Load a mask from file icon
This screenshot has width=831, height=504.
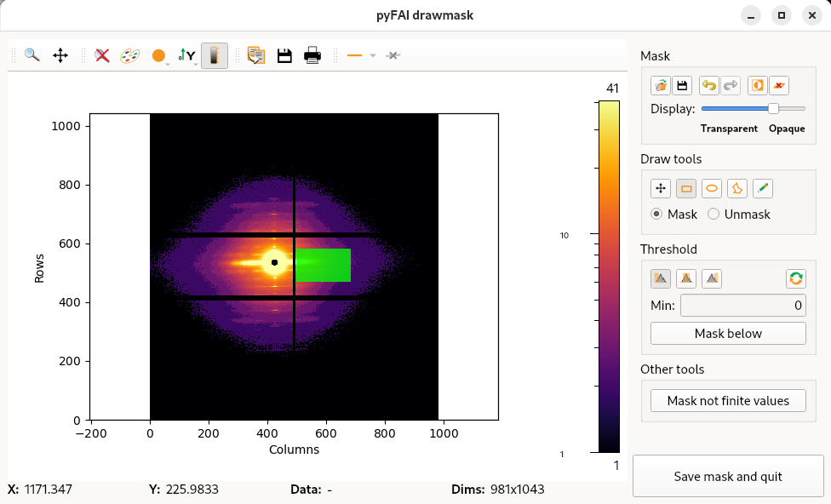[x=661, y=85]
